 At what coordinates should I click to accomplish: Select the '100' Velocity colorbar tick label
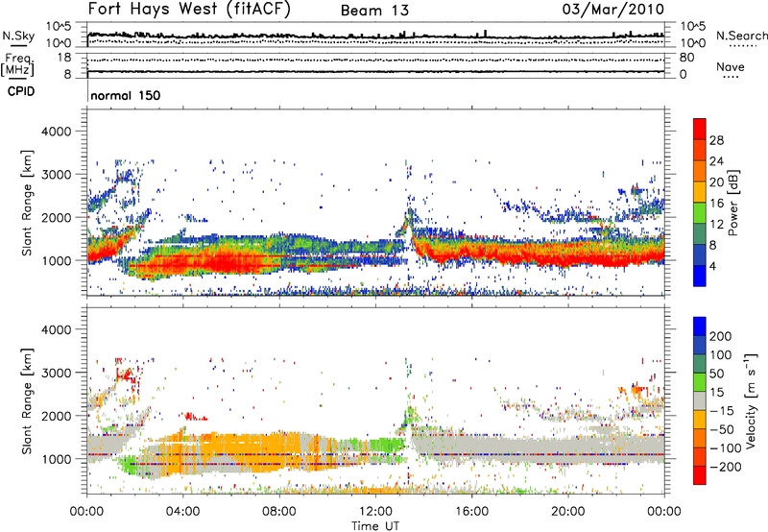click(721, 354)
